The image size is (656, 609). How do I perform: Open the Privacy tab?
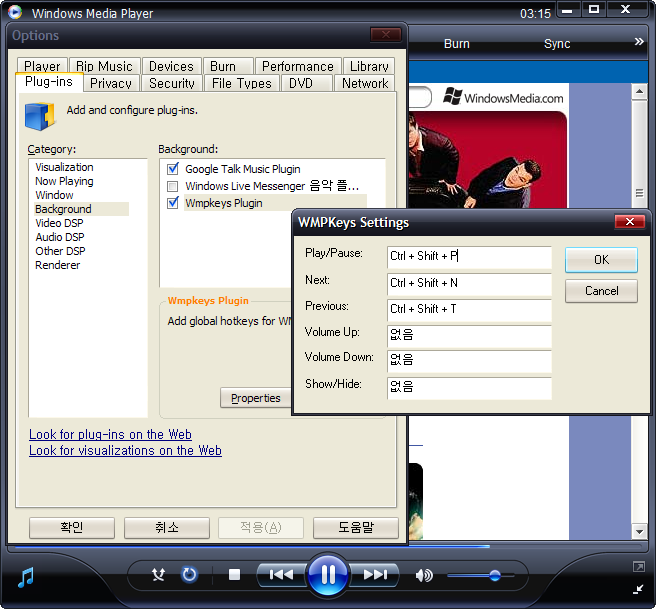pyautogui.click(x=111, y=83)
